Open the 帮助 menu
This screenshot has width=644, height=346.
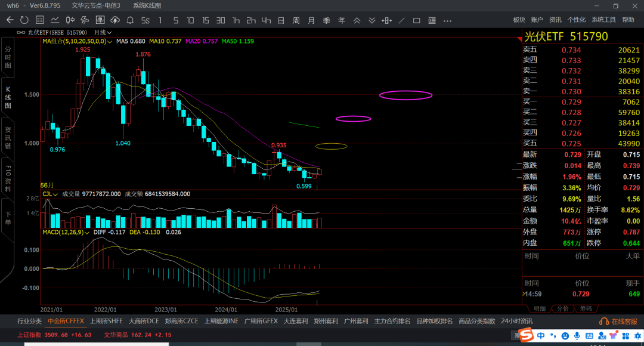[x=628, y=20]
